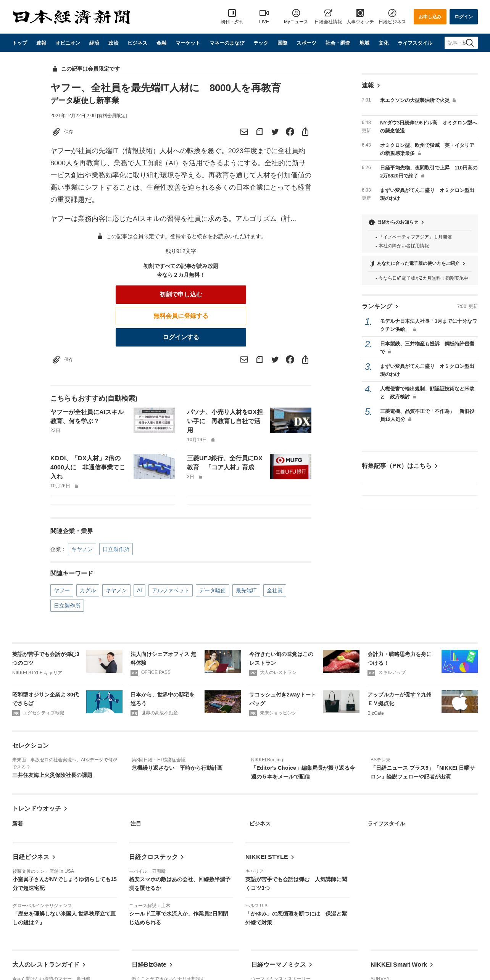Viewport: 490px width, 980px height.
Task: Open Apple logo thumbnail for 九州EV article
Action: (459, 701)
